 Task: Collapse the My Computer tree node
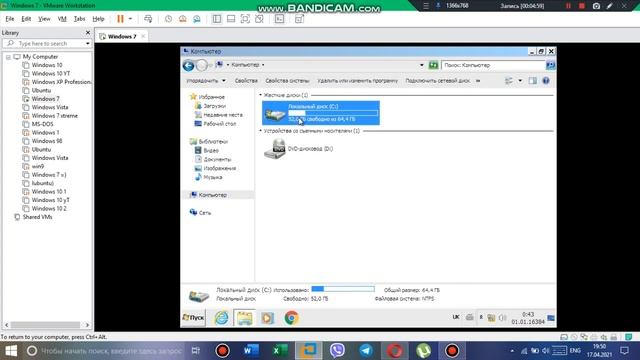click(x=8, y=57)
